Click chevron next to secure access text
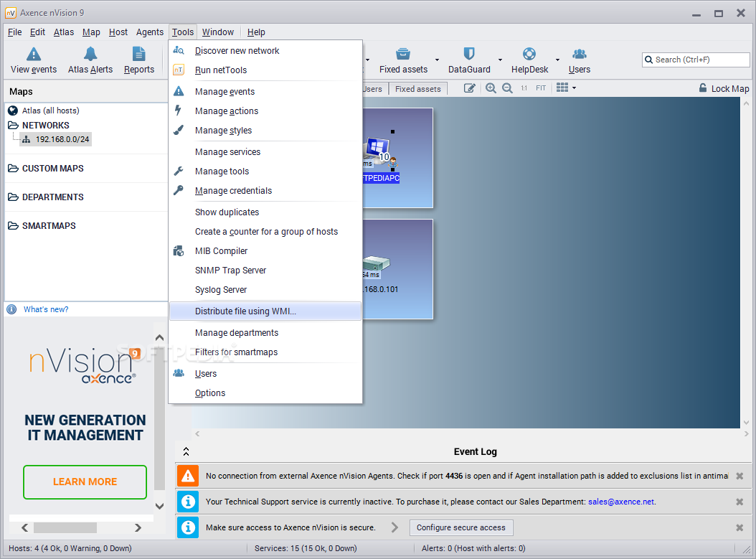This screenshot has width=756, height=559. point(395,527)
